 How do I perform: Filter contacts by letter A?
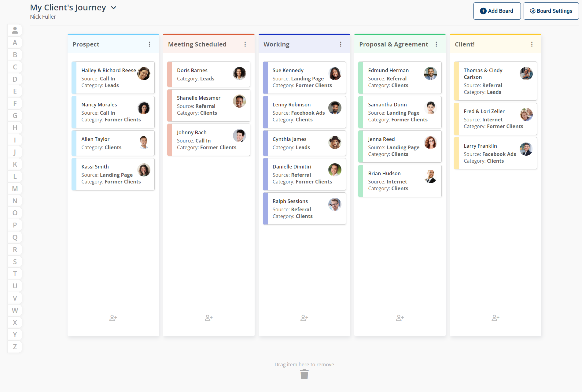pyautogui.click(x=15, y=43)
